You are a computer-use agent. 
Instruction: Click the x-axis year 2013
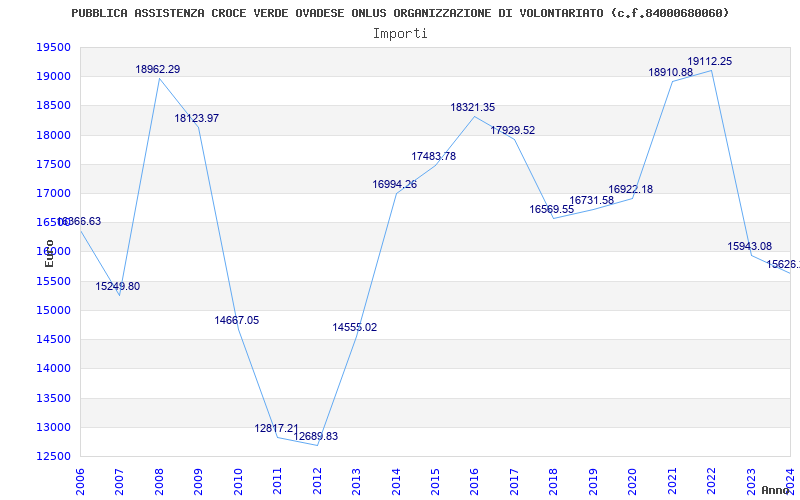(x=357, y=481)
